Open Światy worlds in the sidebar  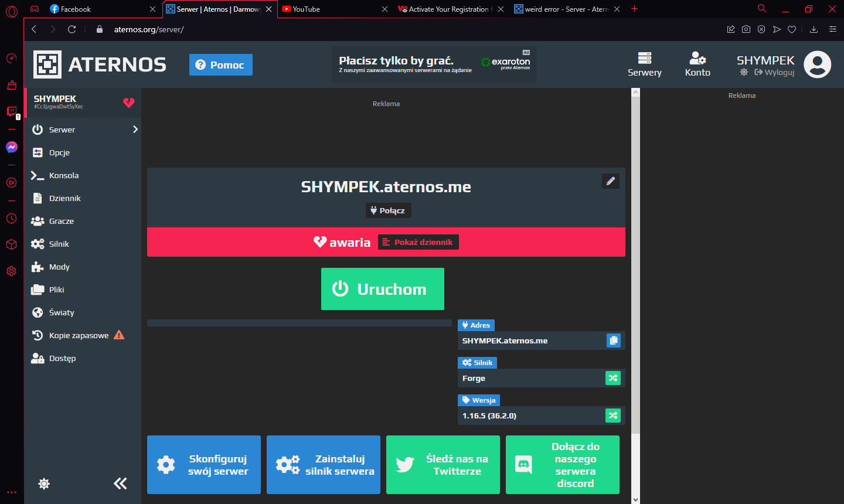83,312
